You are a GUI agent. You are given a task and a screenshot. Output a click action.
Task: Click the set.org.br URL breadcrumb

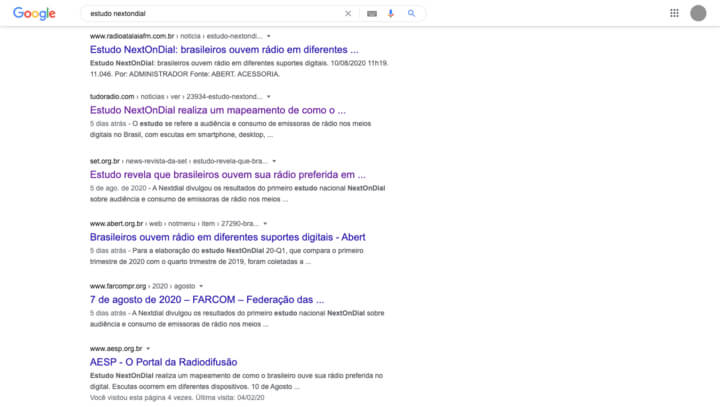click(179, 161)
